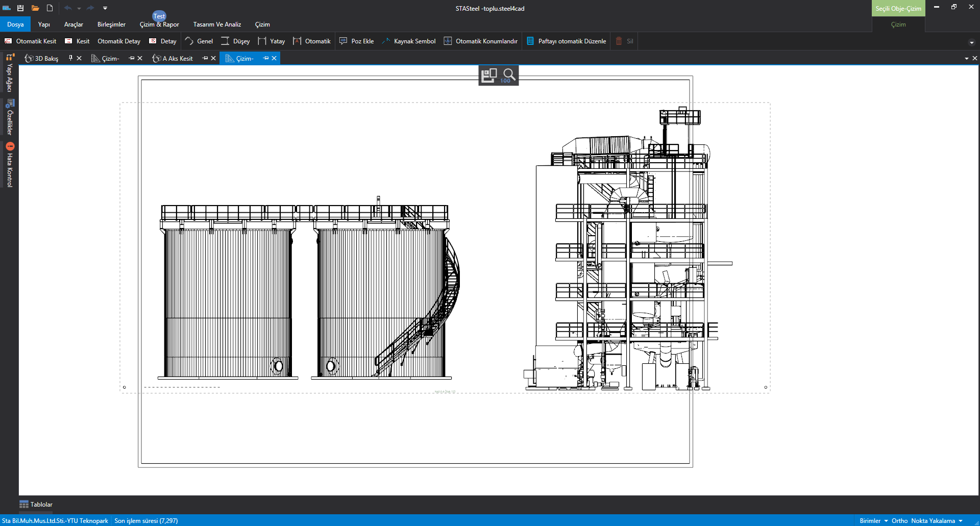Viewport: 980px width, 526px height.
Task: Expand the quick access toolbar customize arrow
Action: click(105, 8)
